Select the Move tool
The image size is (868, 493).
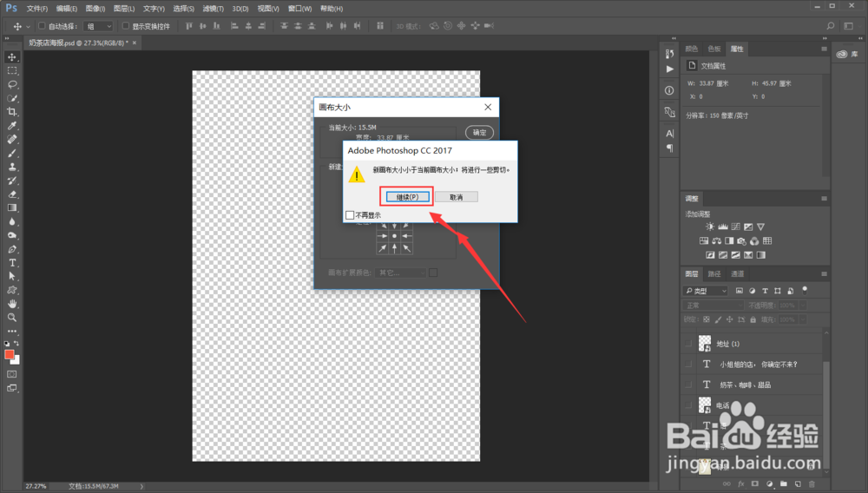pyautogui.click(x=11, y=57)
